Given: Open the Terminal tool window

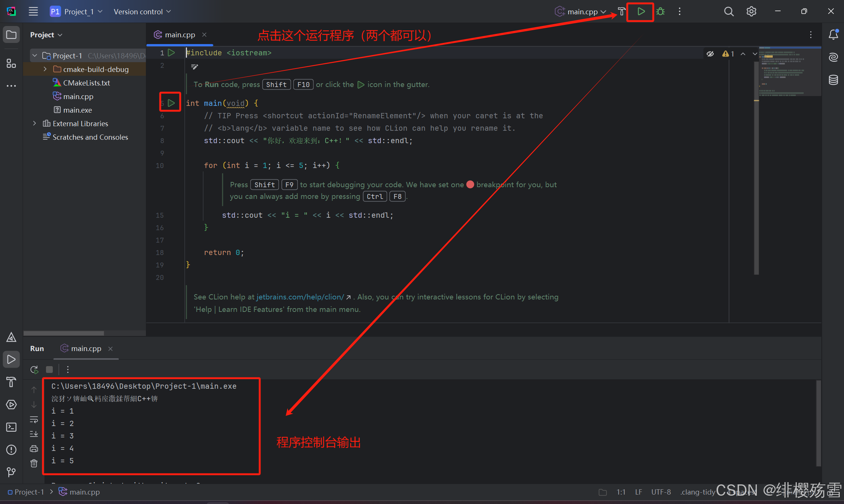Looking at the screenshot, I should click(x=11, y=427).
